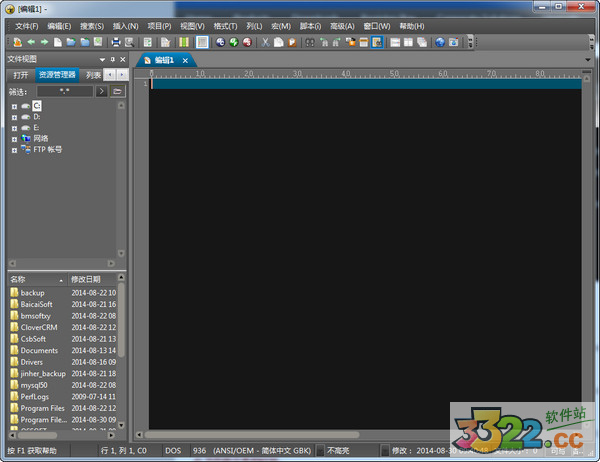Expand the FTP 帐号 tree node
This screenshot has width=600, height=462.
click(14, 149)
